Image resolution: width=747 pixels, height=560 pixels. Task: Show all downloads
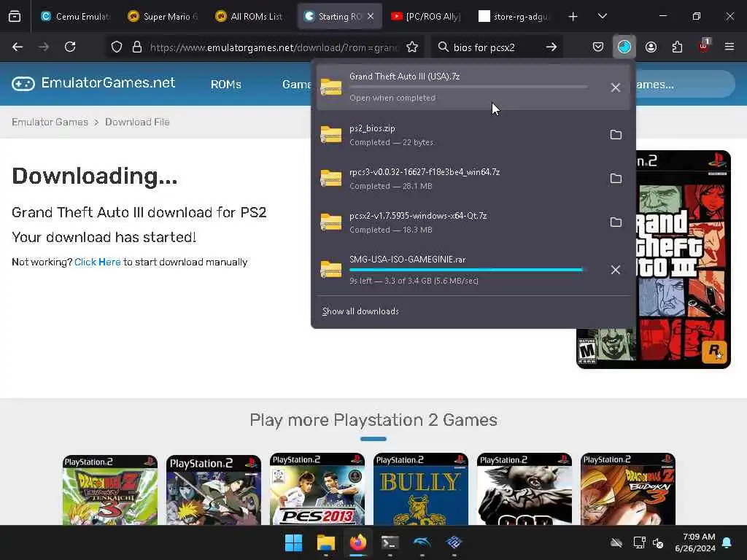click(x=360, y=311)
